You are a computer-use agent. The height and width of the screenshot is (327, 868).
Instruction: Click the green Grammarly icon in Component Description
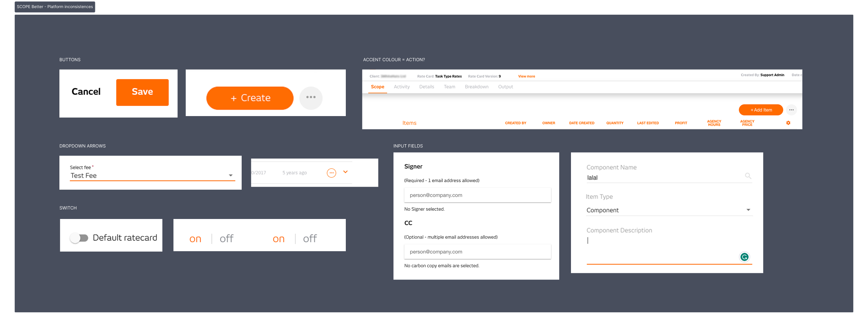click(744, 257)
